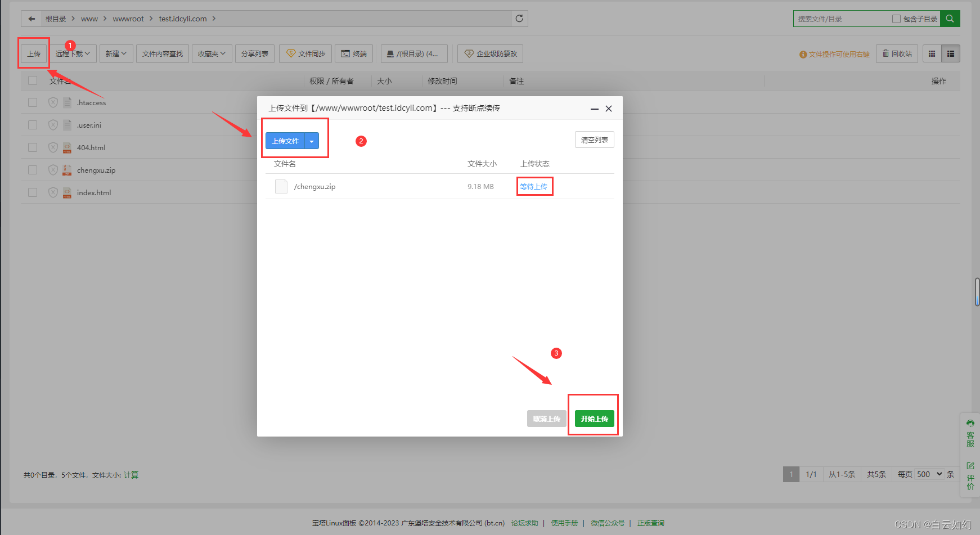Open the WeChat account (微信公众号) link
The image size is (980, 535).
608,523
